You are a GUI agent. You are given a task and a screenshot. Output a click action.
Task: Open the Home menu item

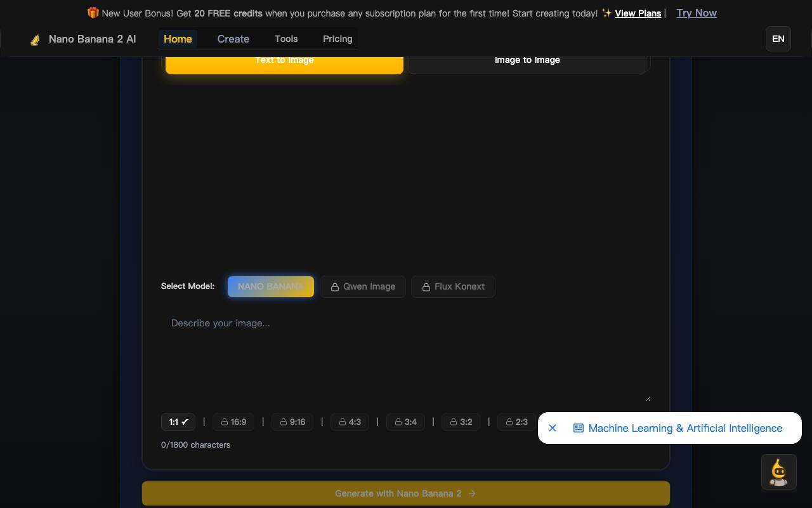(178, 39)
